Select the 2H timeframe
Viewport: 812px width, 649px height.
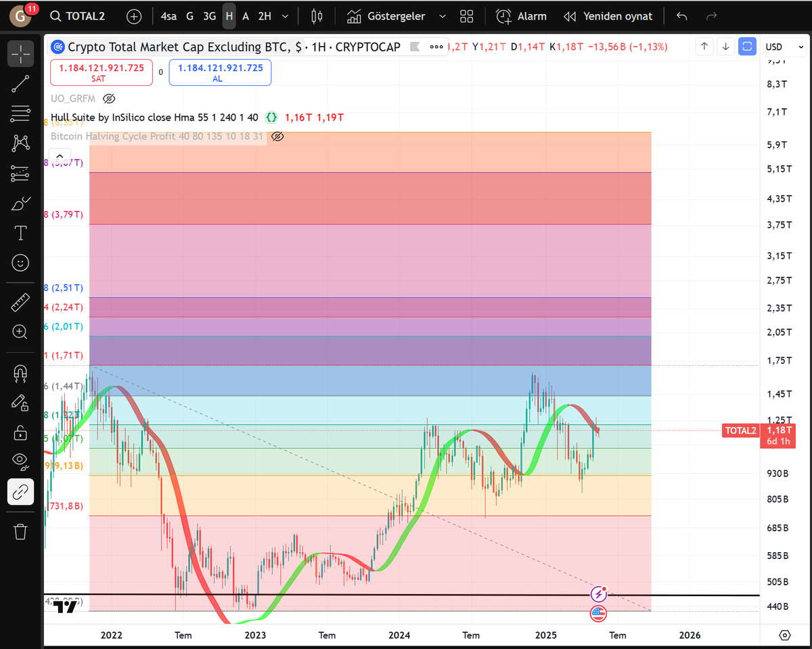265,16
